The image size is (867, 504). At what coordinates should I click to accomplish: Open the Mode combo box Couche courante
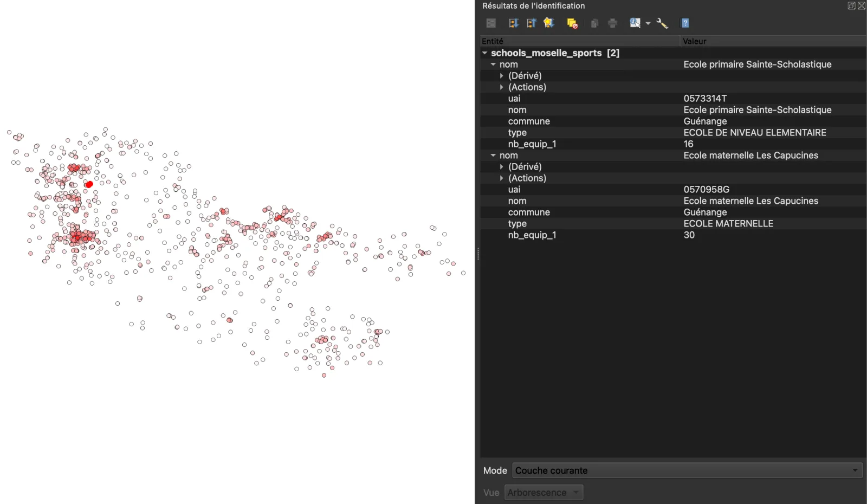click(687, 470)
